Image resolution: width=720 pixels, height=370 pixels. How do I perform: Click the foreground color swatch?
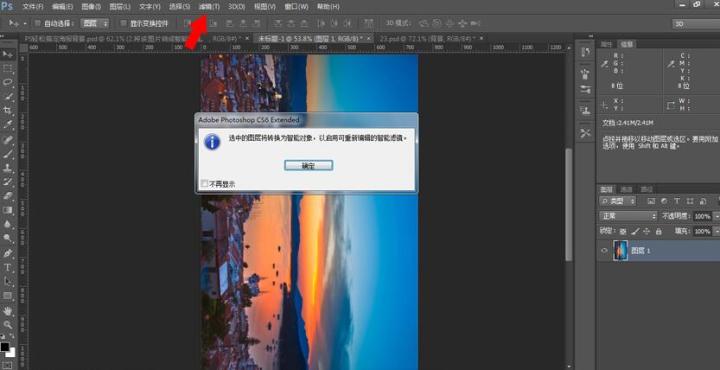click(5, 347)
